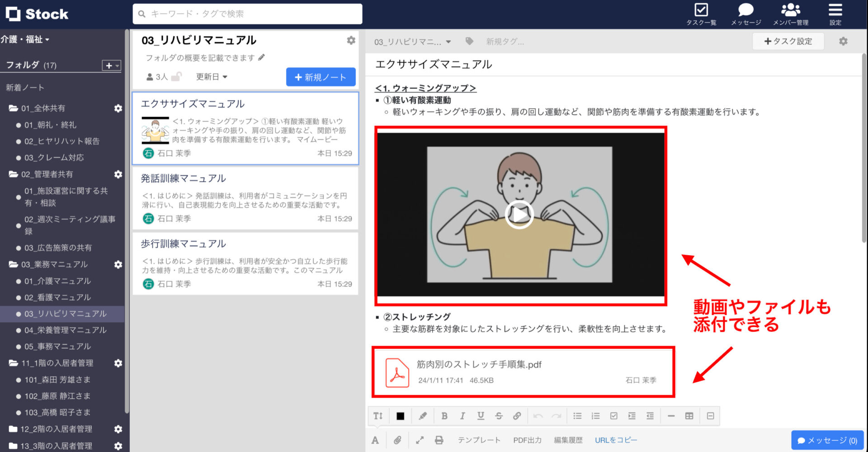Decrease indent in editor toolbar
868x452 pixels.
(650, 416)
